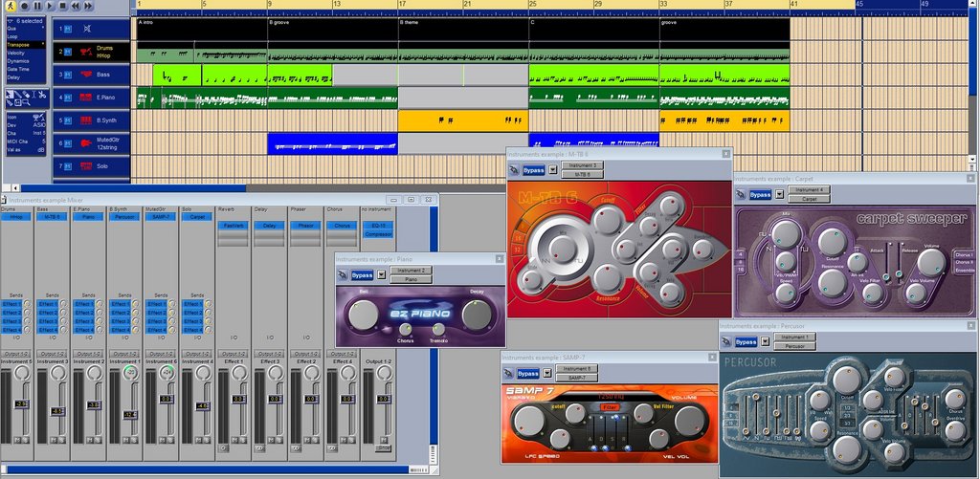Toggle Bypass in the Percusor window
Screen dimensions: 980x479
coord(746,341)
